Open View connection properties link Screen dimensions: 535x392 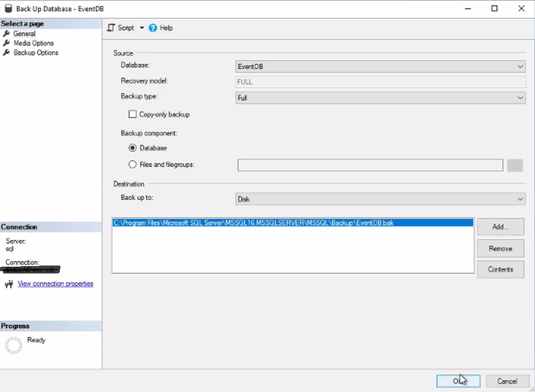click(55, 284)
